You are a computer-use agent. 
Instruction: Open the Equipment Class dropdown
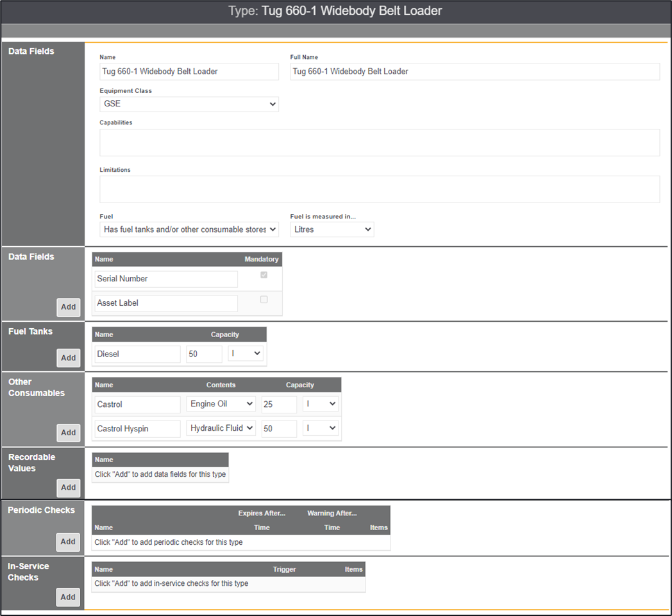pyautogui.click(x=189, y=104)
